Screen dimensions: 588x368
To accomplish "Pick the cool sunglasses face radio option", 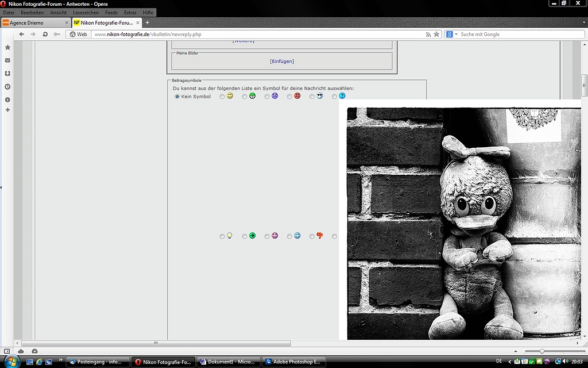I will 312,97.
